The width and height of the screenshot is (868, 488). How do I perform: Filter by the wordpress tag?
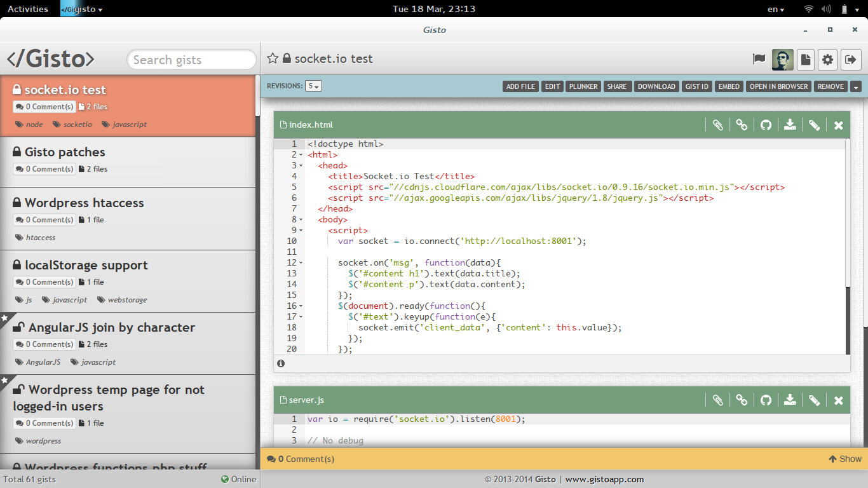[x=37, y=441]
